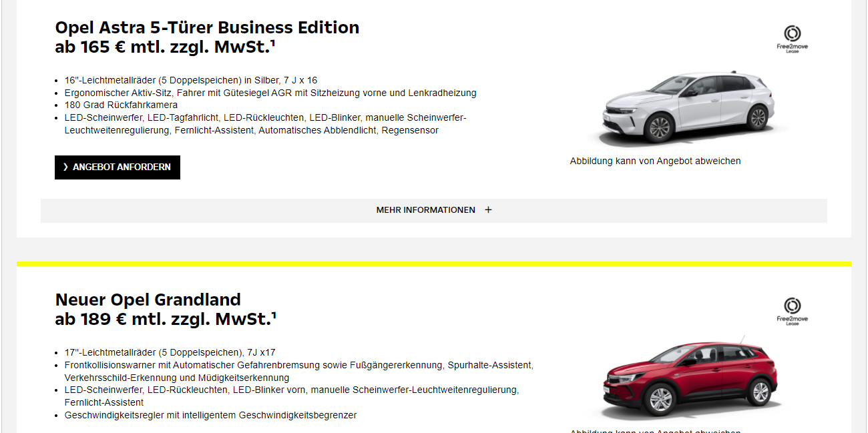Click the Free2move Lease logo in the Astra card

coord(793,39)
